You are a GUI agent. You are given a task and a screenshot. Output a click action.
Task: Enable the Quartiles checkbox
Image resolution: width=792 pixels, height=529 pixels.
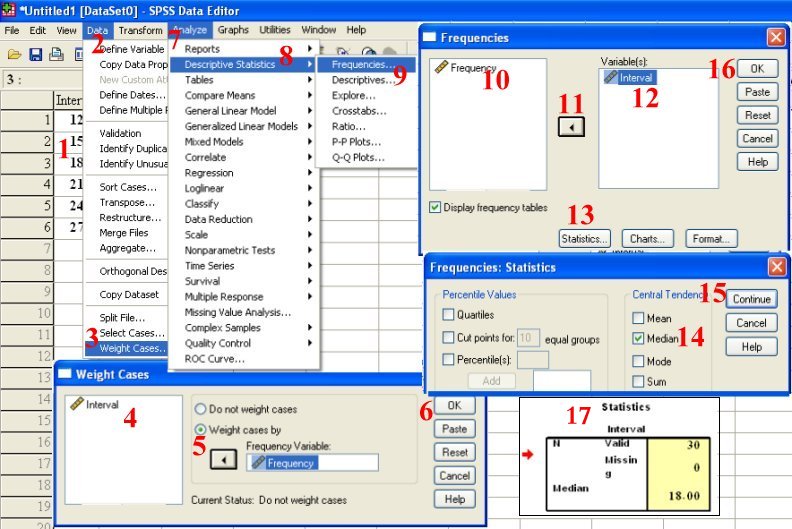[x=448, y=315]
